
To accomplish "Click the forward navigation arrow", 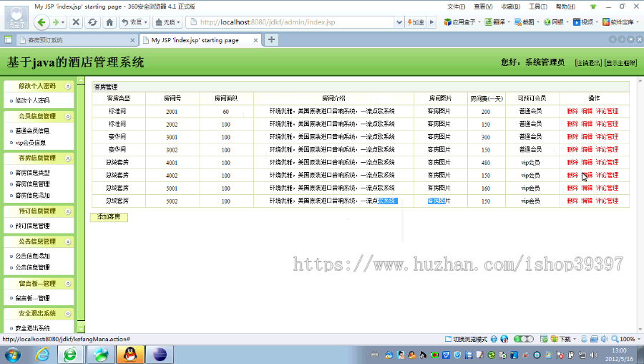I will [56, 22].
